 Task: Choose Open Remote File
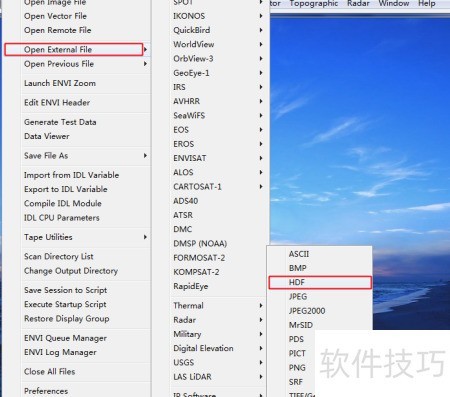pyautogui.click(x=57, y=30)
